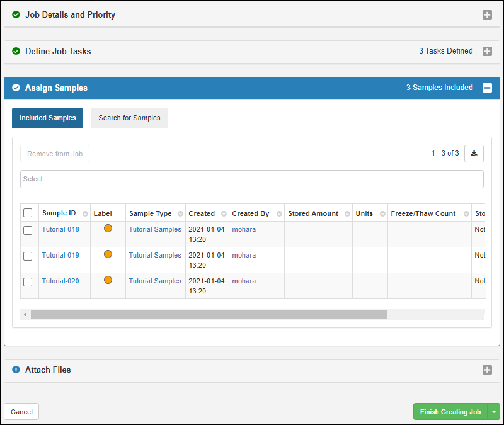Open the Tutorial-019 sample link
The image size is (504, 425).
pos(60,256)
